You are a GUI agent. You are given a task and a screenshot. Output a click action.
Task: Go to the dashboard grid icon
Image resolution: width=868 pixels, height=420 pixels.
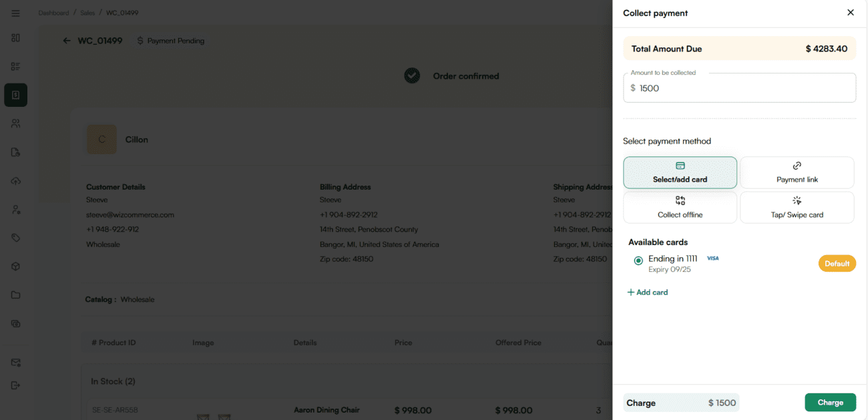click(x=15, y=38)
